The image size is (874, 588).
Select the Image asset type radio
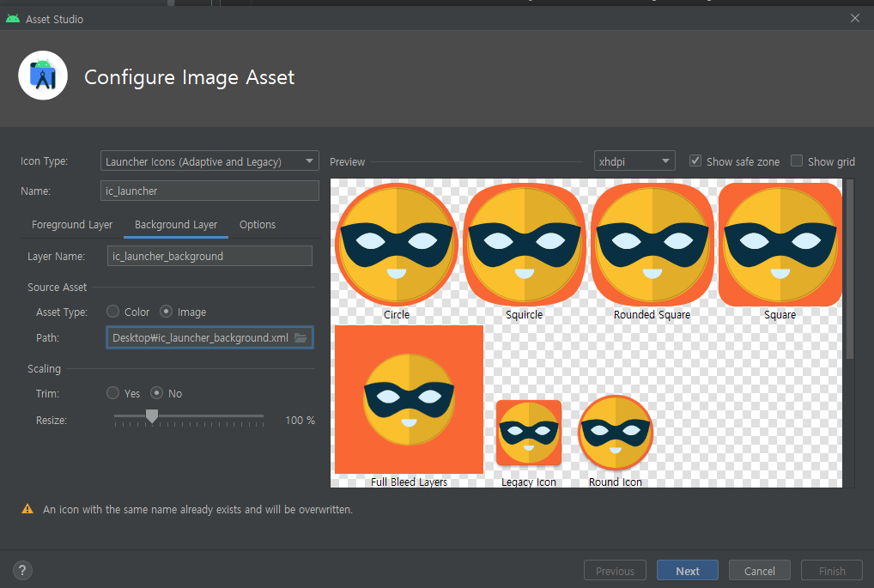coord(166,312)
